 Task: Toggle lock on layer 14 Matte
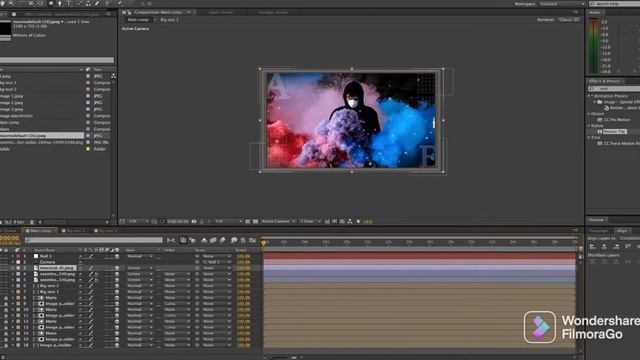[6, 333]
